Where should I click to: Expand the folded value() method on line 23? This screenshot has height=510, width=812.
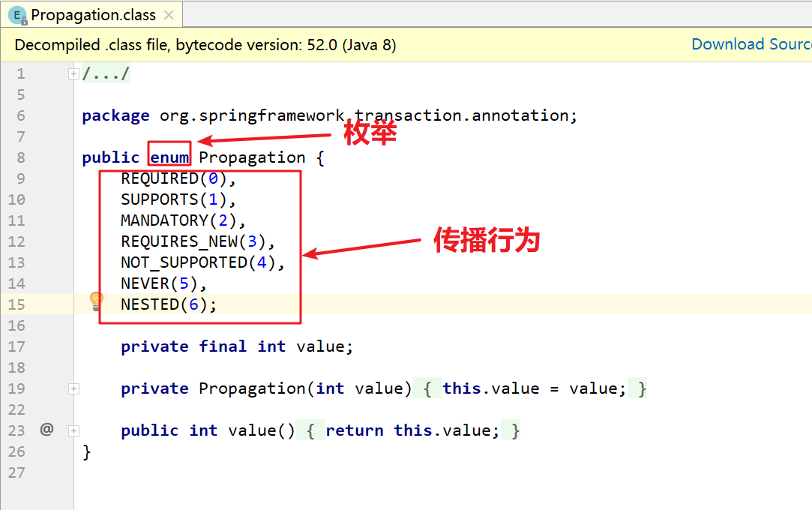73,430
